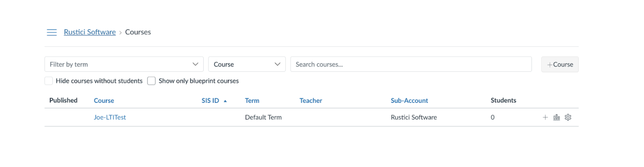Toggle Hide courses without students checkbox
The image size is (644, 167).
pyautogui.click(x=49, y=81)
